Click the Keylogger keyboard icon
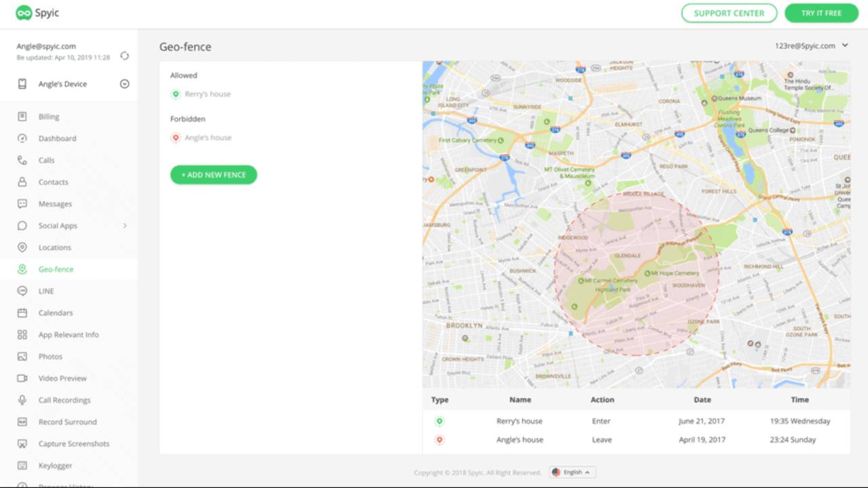Image resolution: width=868 pixels, height=488 pixels. (22, 466)
